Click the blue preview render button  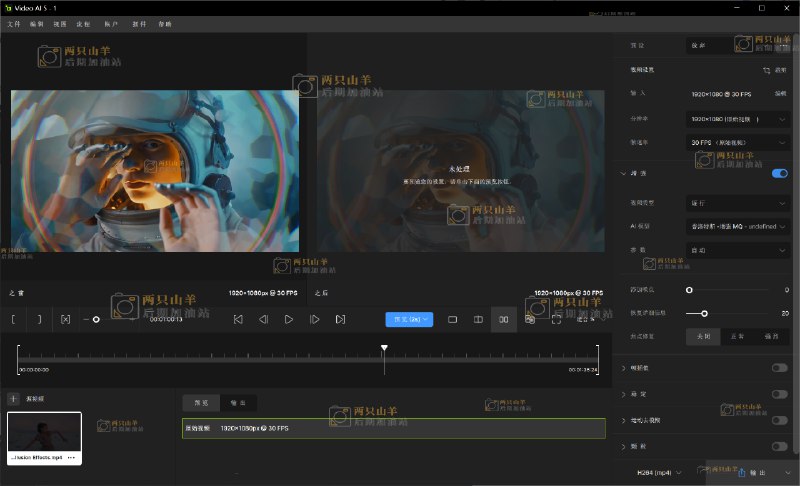tap(409, 319)
